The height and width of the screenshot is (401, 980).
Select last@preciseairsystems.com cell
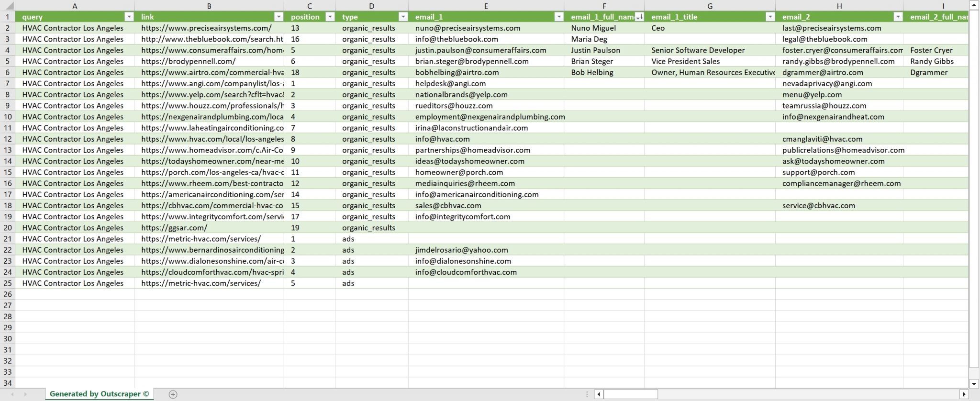839,28
